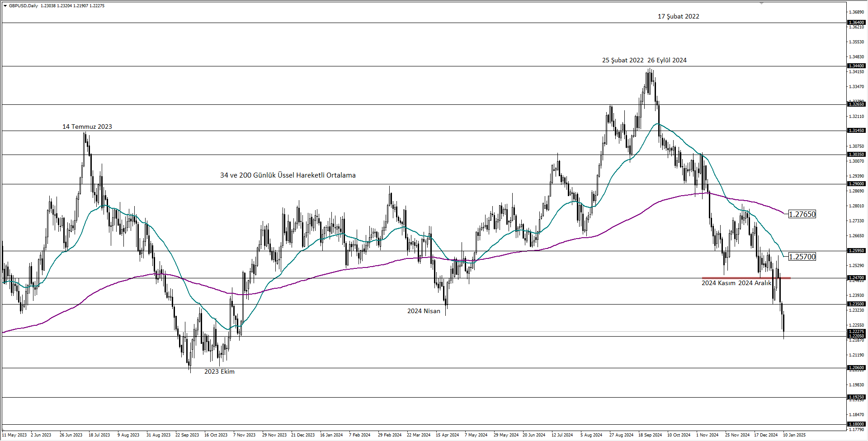Click the 1.22275 current price tag

tap(856, 332)
